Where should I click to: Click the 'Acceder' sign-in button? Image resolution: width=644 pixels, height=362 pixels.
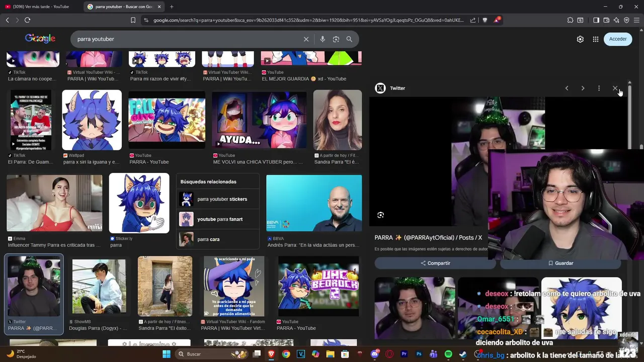pyautogui.click(x=618, y=39)
